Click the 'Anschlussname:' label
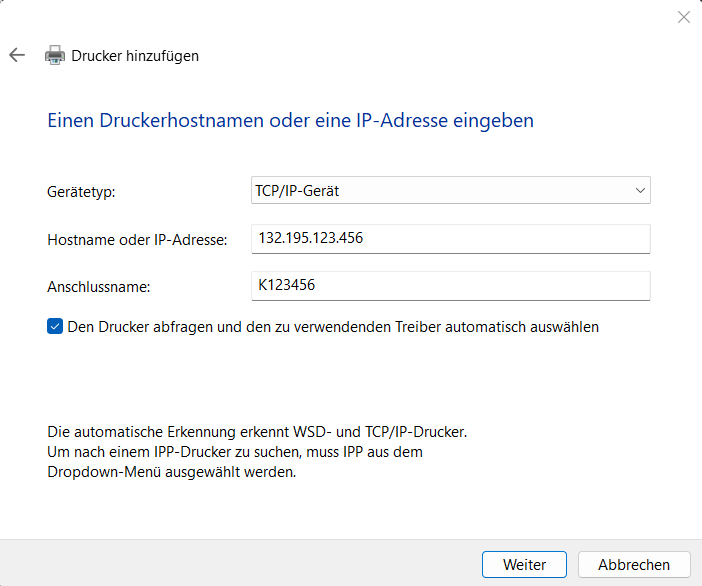Viewport: 702px width, 586px height. (99, 287)
